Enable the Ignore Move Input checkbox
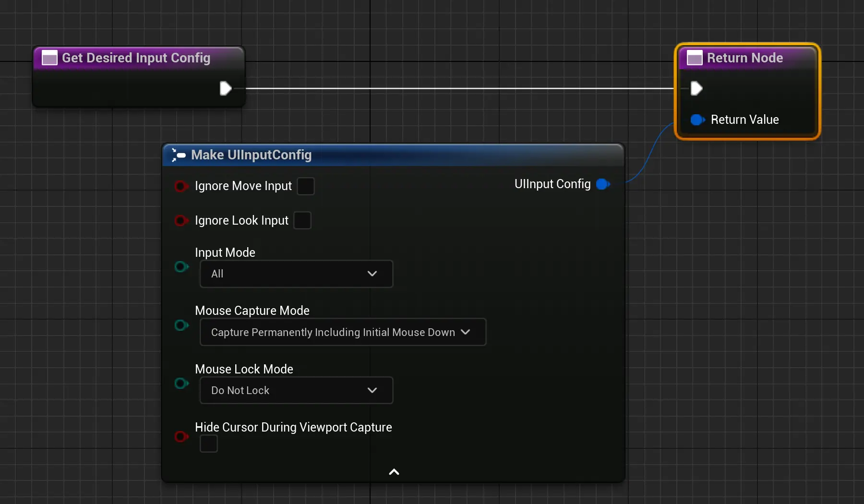 (306, 186)
